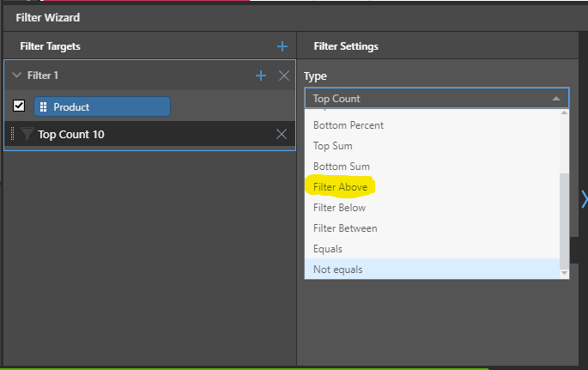This screenshot has height=370, width=588.
Task: Add a new filter target with the plus icon
Action: [282, 46]
